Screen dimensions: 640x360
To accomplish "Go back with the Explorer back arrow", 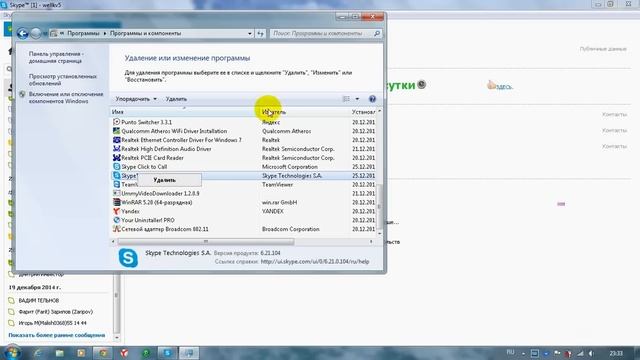I will tap(22, 33).
